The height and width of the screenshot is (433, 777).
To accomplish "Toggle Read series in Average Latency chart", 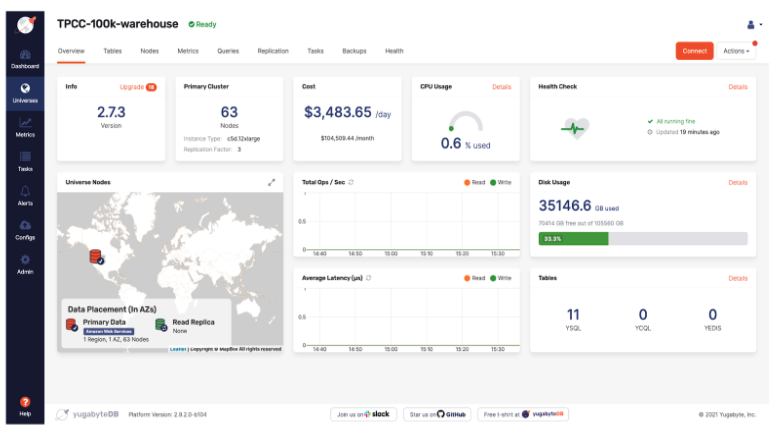I will pos(474,278).
